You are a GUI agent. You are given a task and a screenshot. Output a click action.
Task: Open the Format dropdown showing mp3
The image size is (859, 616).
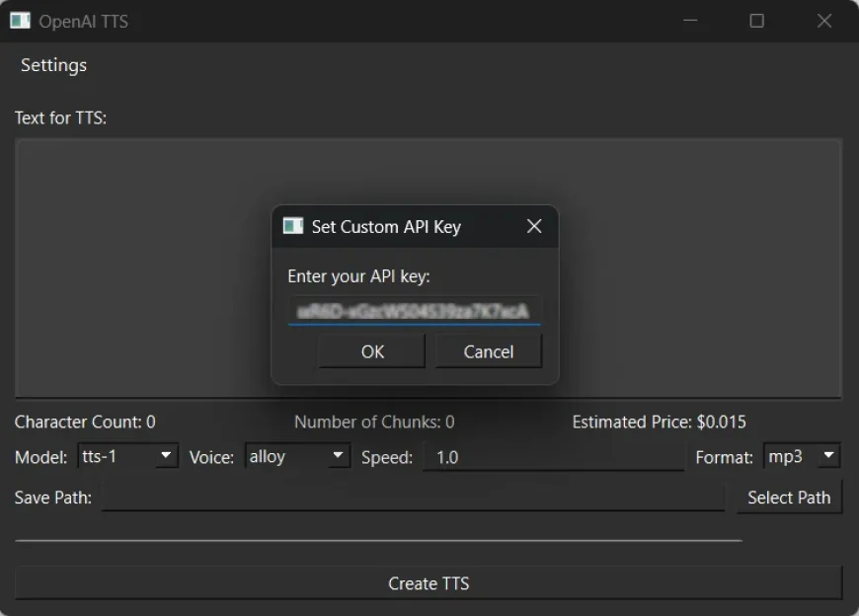pyautogui.click(x=802, y=455)
